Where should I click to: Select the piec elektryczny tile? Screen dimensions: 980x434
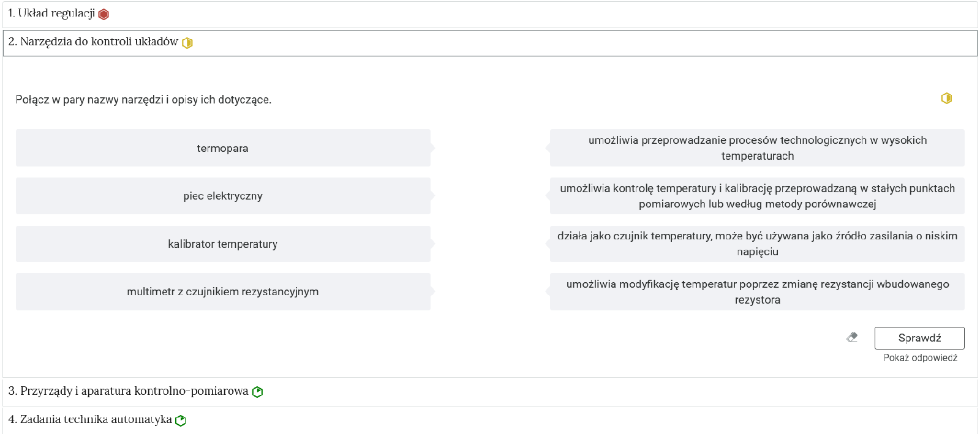tap(223, 196)
